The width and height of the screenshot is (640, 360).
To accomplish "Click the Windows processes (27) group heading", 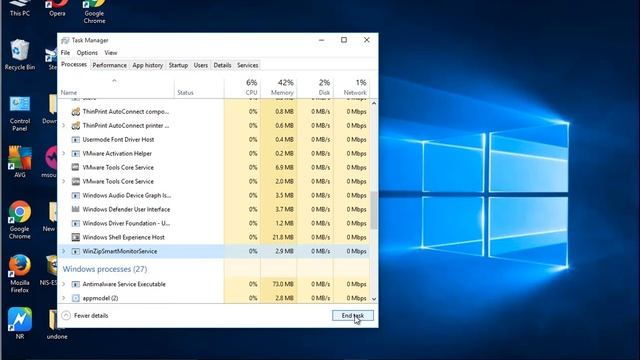I will pyautogui.click(x=105, y=269).
